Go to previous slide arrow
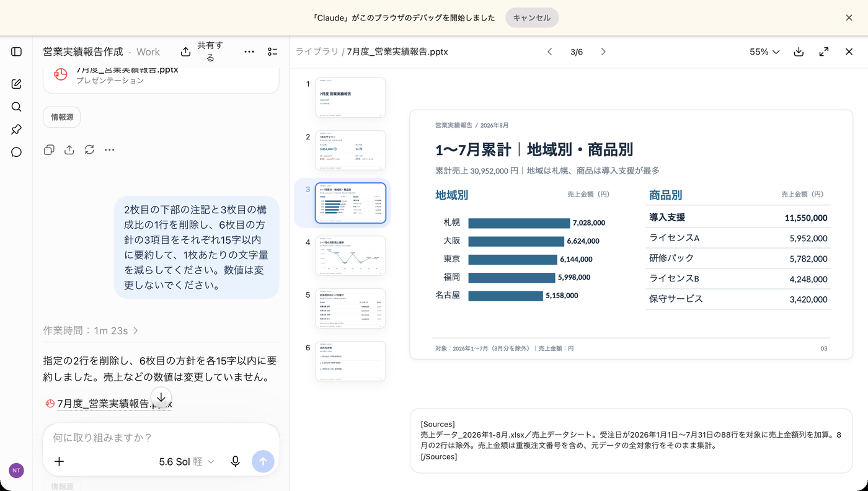 pyautogui.click(x=549, y=51)
